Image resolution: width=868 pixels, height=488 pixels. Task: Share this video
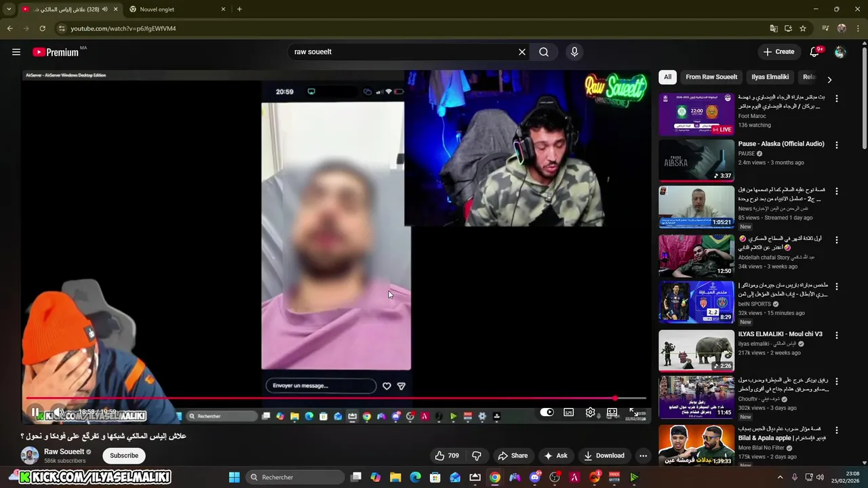pos(512,455)
